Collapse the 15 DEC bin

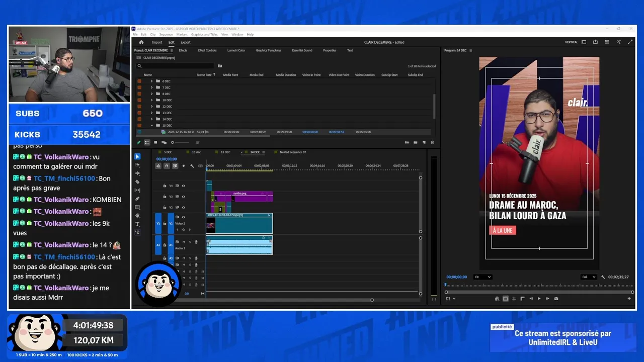(x=151, y=125)
